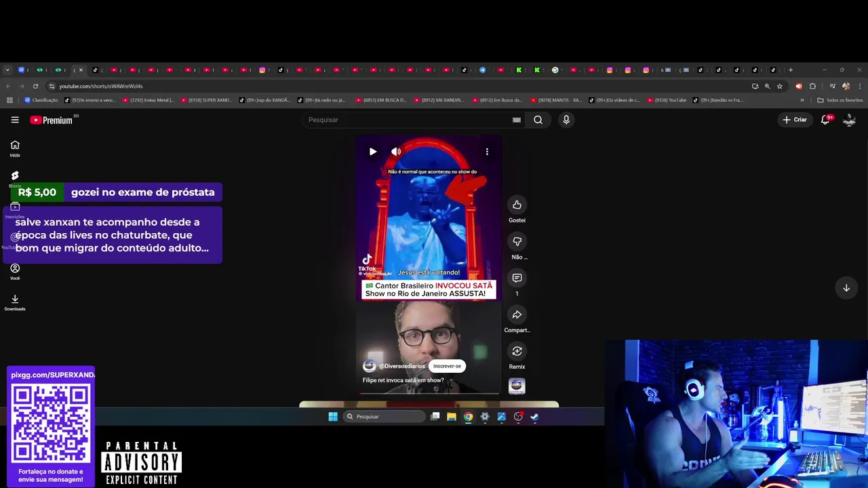Remix this Short
This screenshot has width=868, height=488.
[517, 351]
